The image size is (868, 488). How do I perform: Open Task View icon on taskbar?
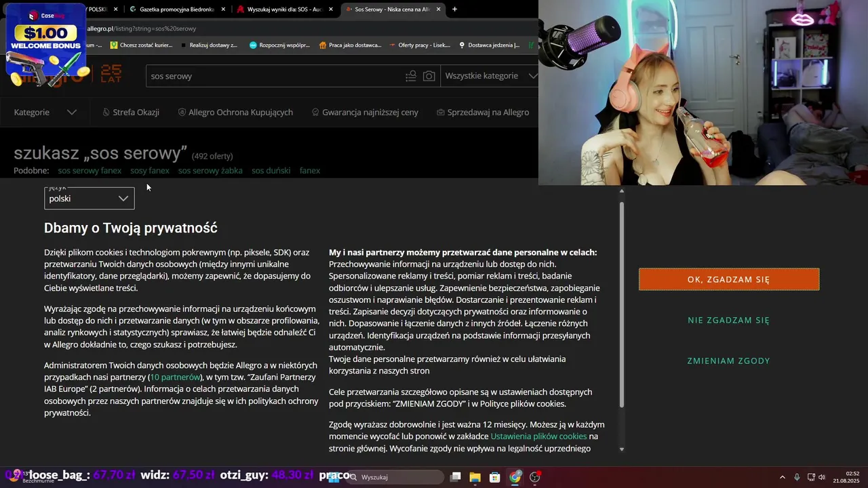[456, 477]
